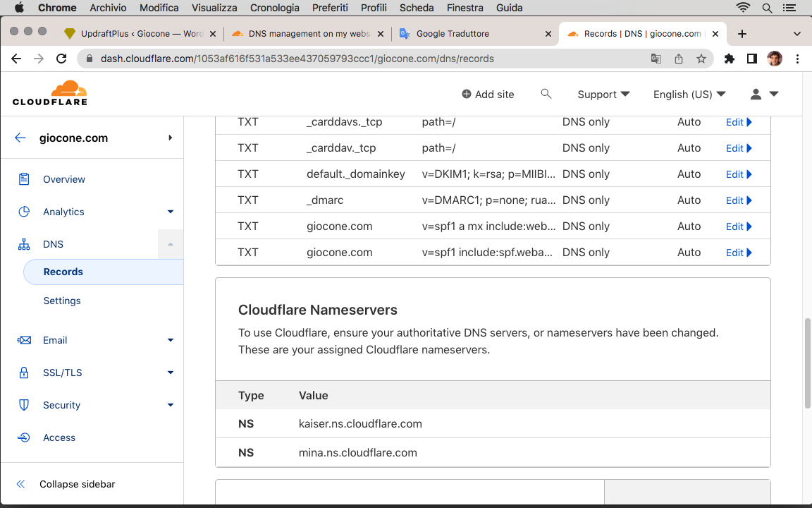Go back with browser back arrow
Image resolution: width=812 pixels, height=508 pixels.
point(16,59)
